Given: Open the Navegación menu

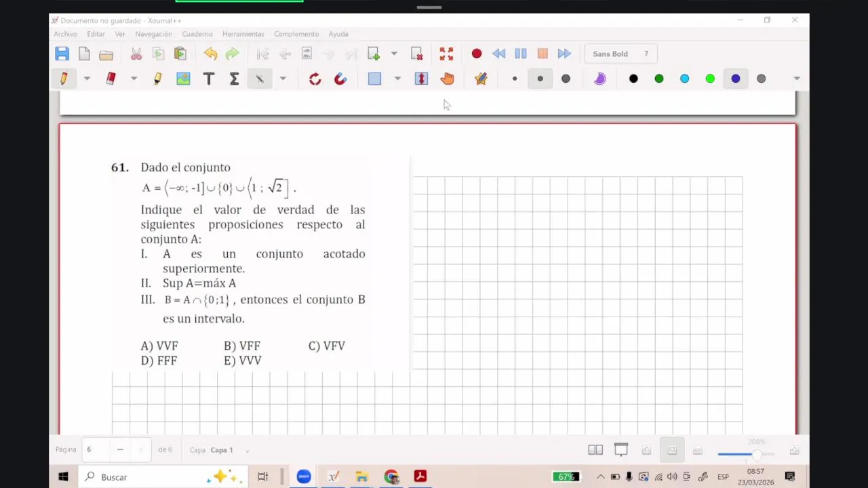Looking at the screenshot, I should pos(153,34).
